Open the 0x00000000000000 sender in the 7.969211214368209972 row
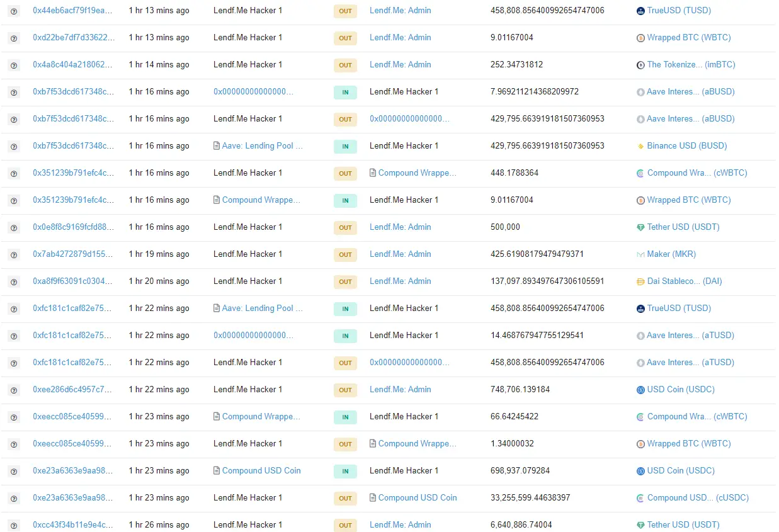 pos(253,92)
